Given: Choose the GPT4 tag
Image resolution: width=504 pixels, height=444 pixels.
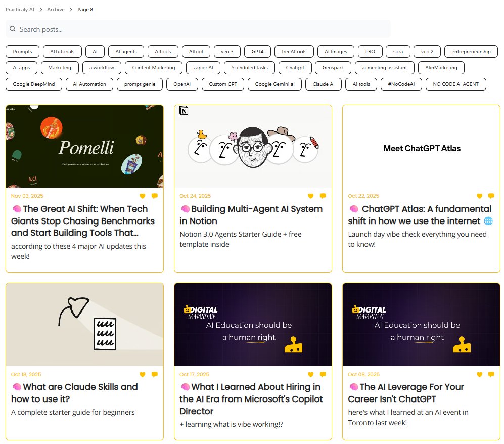Looking at the screenshot, I should coord(257,52).
